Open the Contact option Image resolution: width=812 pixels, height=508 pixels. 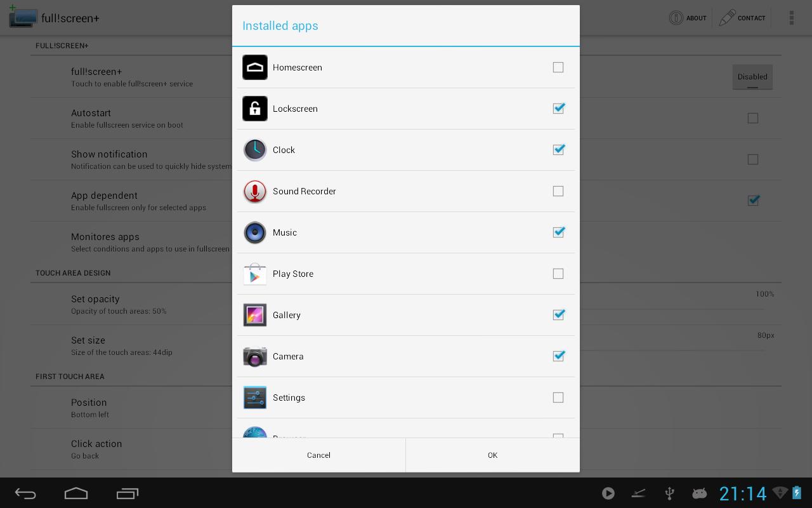[742, 17]
